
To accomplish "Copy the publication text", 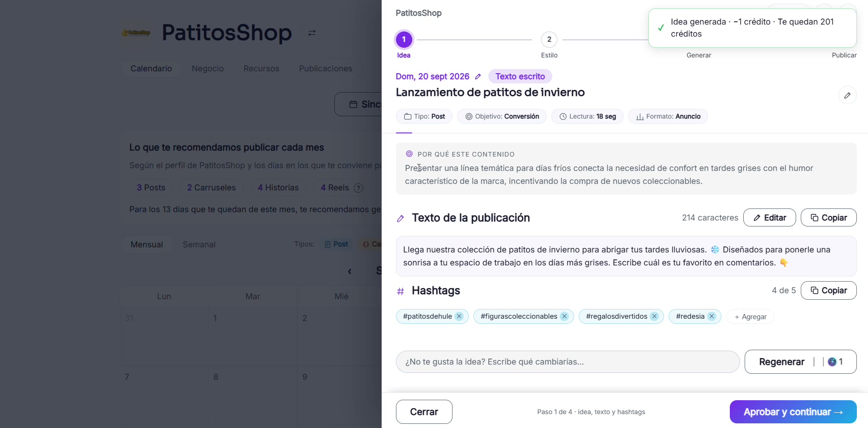I will point(829,218).
